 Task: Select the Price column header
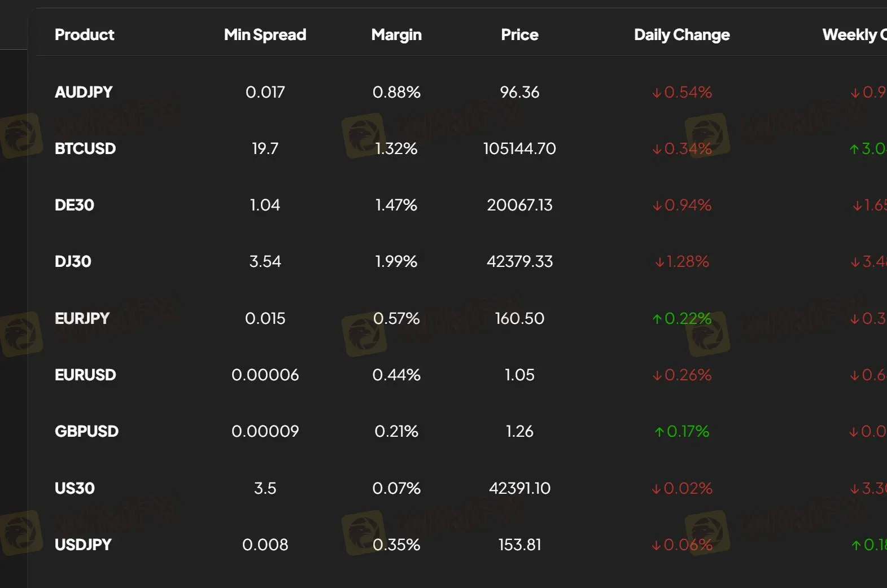[519, 35]
